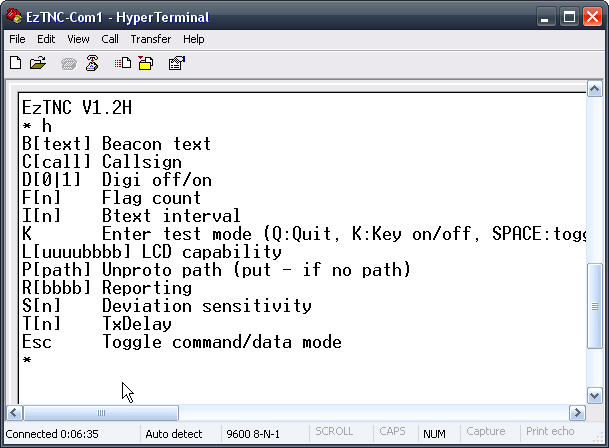Open the Call menu
The image size is (609, 448).
click(x=110, y=39)
